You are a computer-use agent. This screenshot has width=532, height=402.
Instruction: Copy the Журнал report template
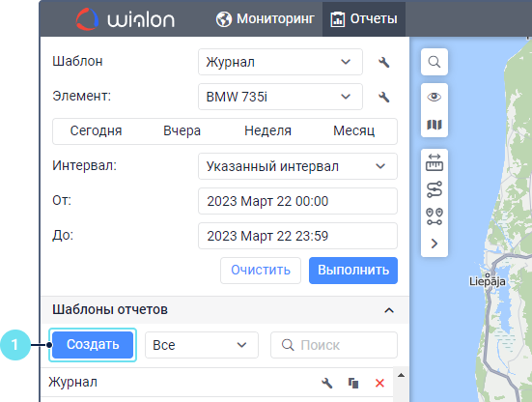tap(353, 383)
